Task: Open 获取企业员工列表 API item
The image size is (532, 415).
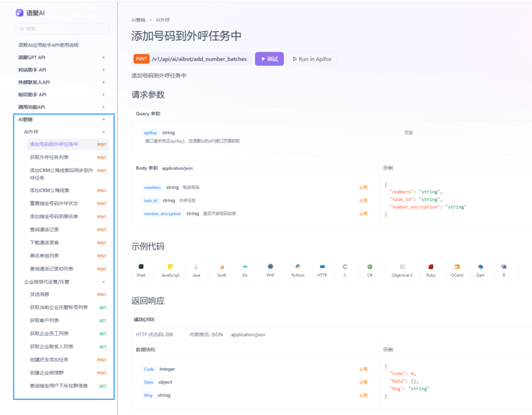Action: 68,334
